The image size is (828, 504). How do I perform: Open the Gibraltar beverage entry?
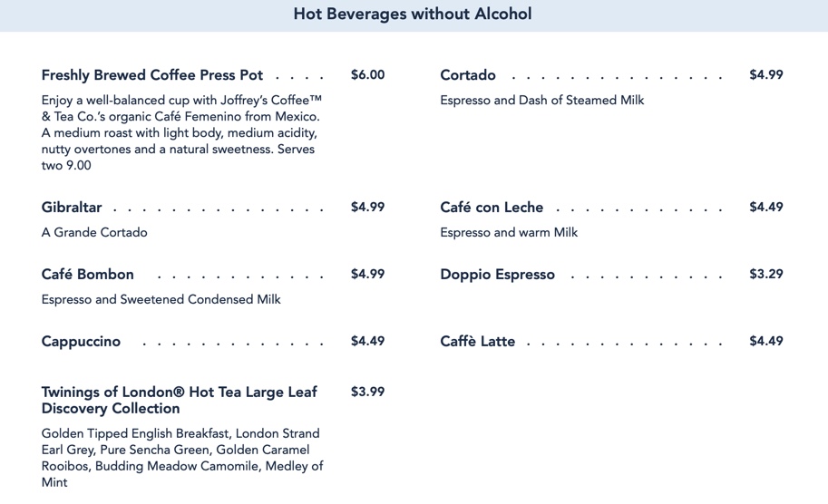(72, 208)
